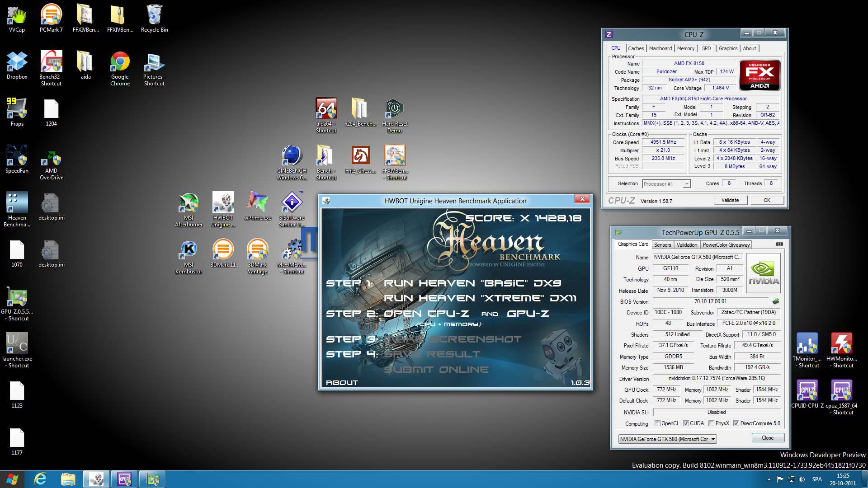This screenshot has height=488, width=868.
Task: Click the GPU-Z screenshot camera icon
Action: (x=779, y=244)
